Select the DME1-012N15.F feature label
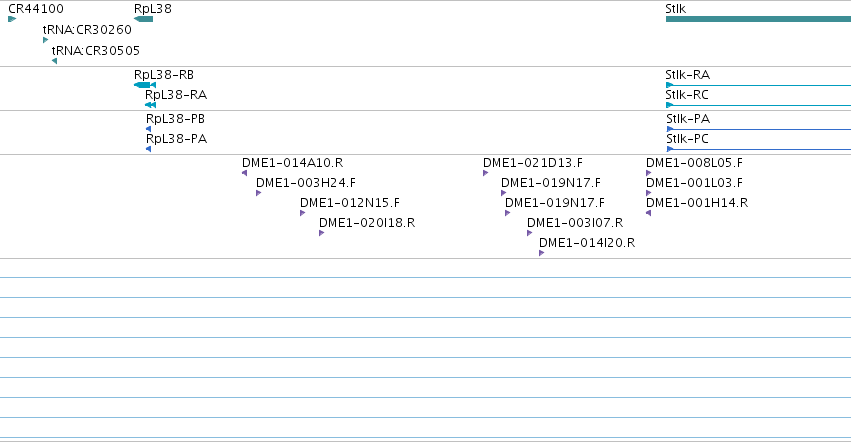 coord(350,203)
